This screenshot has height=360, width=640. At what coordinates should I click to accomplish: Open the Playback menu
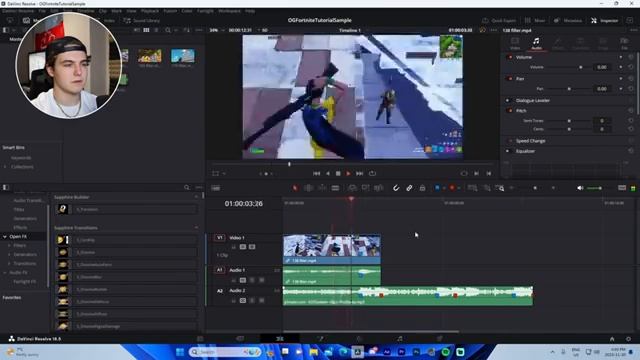(150, 11)
